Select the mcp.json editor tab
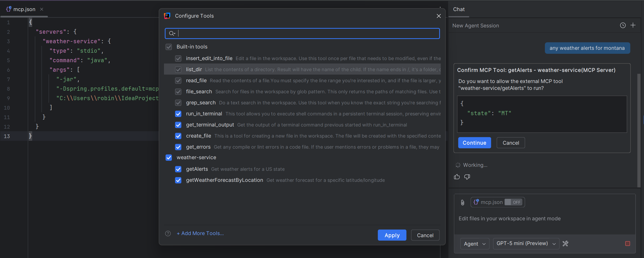This screenshot has width=644, height=258. tap(24, 9)
